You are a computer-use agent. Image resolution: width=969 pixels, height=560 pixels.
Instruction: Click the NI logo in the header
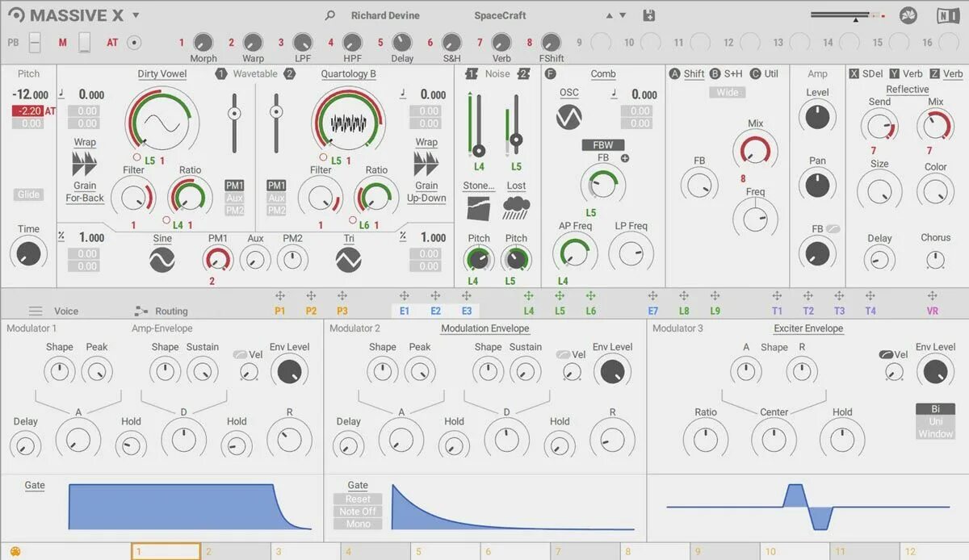pyautogui.click(x=948, y=15)
